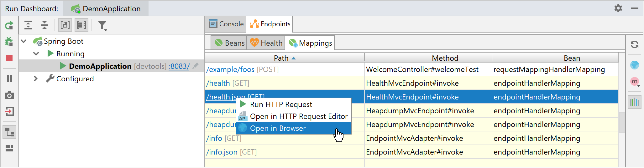The height and width of the screenshot is (168, 644).
Task: Open the Filter funnel dropdown
Action: [x=102, y=26]
